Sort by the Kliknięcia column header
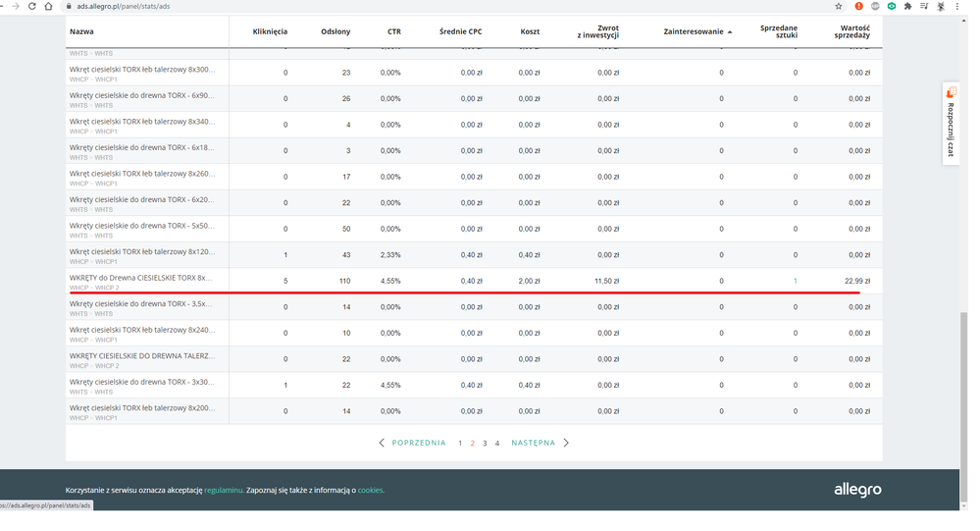This screenshot has height=531, width=980. pyautogui.click(x=270, y=31)
